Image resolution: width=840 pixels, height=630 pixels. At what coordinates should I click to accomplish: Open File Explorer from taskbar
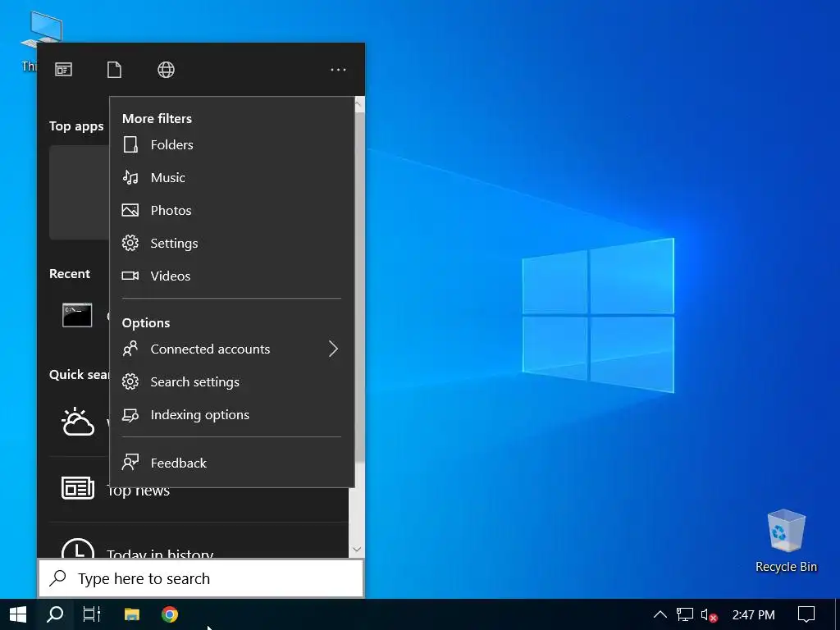[x=132, y=614]
